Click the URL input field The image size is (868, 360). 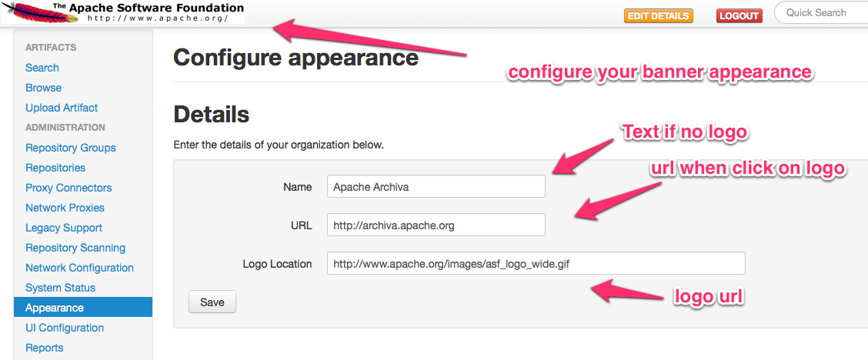[x=436, y=225]
